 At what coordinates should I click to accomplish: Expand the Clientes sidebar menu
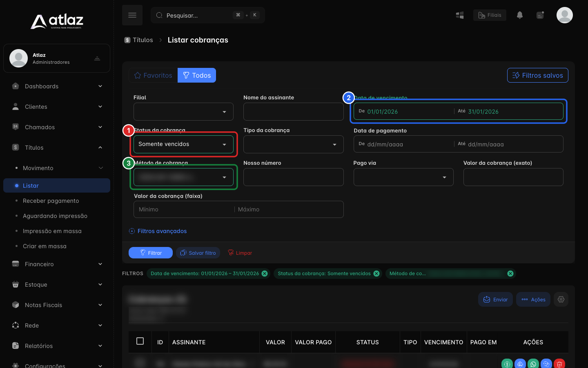tap(57, 107)
